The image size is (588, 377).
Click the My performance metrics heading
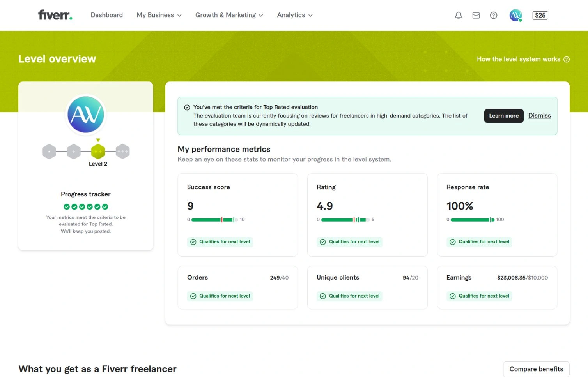pos(224,149)
